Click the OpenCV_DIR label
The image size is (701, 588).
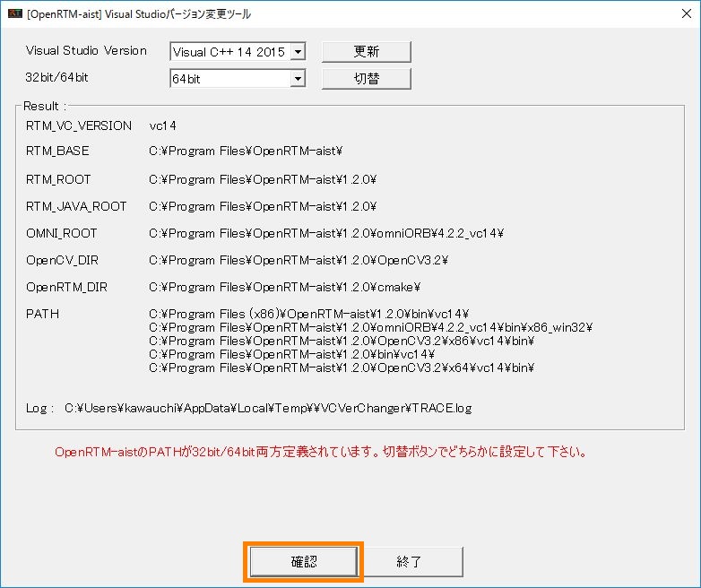click(62, 260)
